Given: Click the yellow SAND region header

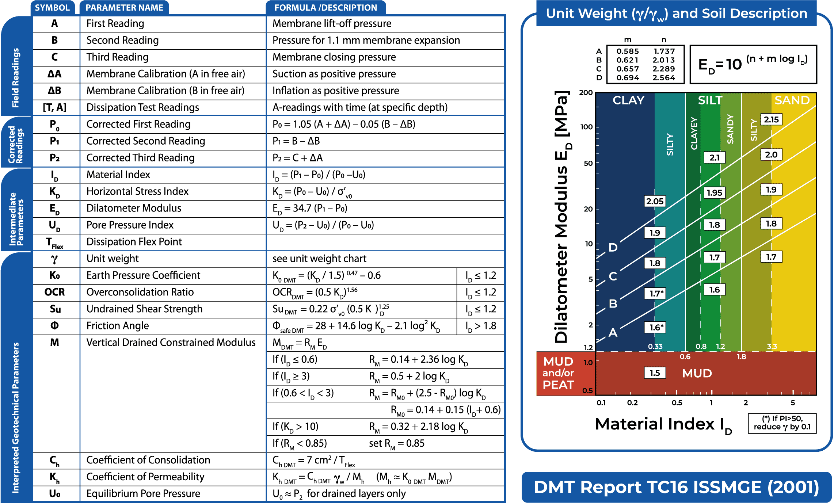Looking at the screenshot, I should [x=792, y=100].
